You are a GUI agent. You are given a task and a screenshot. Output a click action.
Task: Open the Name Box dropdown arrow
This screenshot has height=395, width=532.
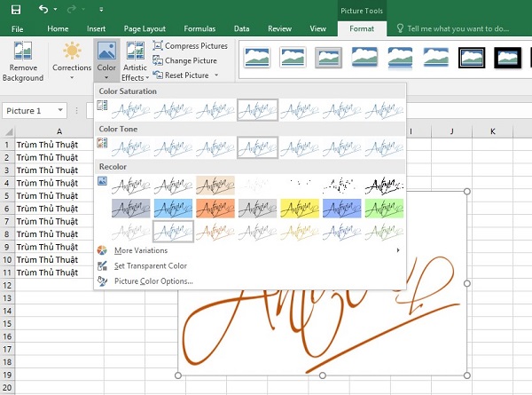click(60, 110)
